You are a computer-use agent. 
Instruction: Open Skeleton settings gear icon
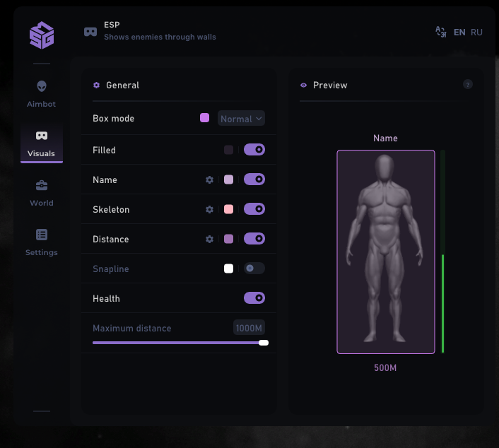point(209,210)
